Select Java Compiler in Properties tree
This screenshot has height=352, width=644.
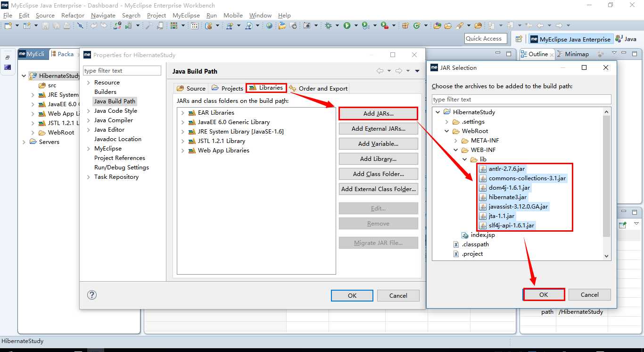[x=114, y=120]
